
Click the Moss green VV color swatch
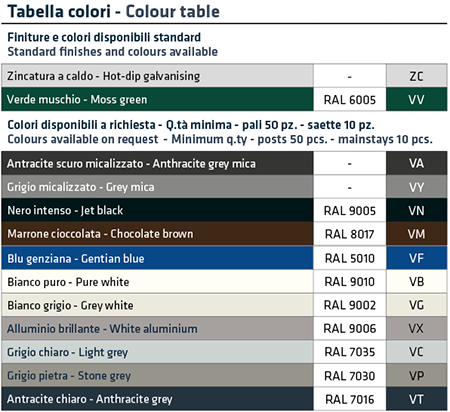pyautogui.click(x=416, y=99)
